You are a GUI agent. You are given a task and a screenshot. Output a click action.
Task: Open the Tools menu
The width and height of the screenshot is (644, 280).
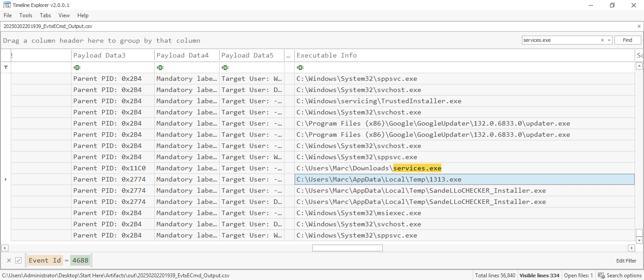click(26, 15)
